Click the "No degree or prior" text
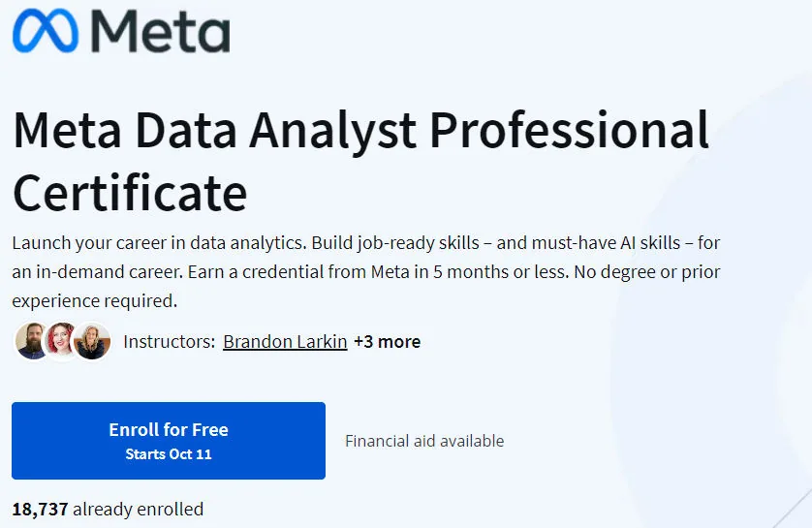The width and height of the screenshot is (812, 528). (647, 272)
